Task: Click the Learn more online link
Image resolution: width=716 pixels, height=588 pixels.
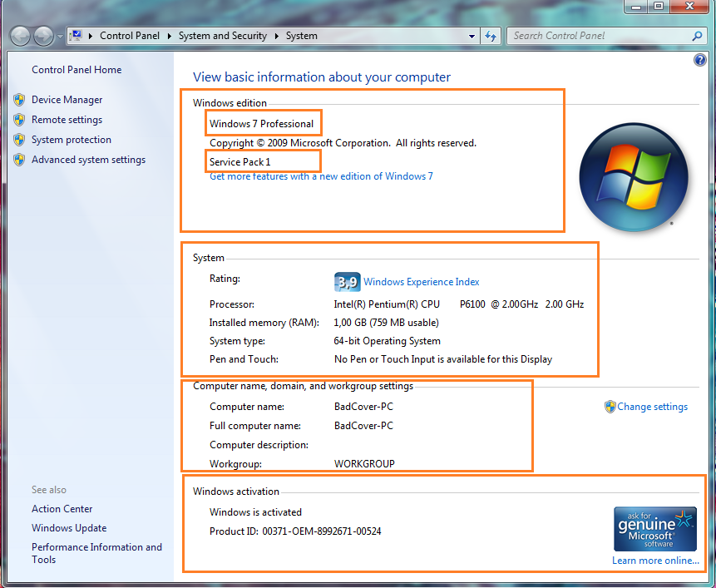Action: pos(655,561)
